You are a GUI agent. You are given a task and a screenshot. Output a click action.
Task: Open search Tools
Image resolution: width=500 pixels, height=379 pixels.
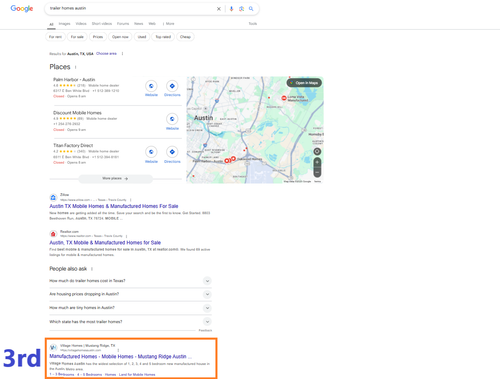point(253,24)
